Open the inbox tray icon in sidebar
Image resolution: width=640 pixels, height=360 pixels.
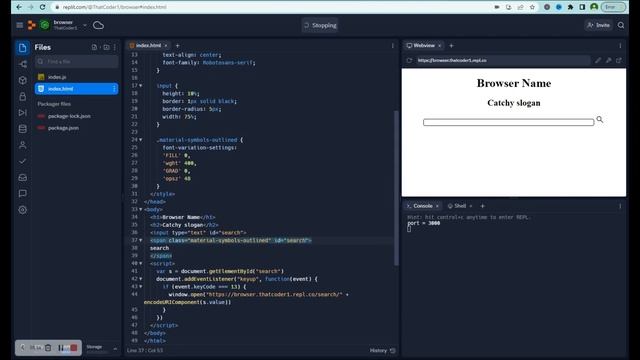point(22,178)
